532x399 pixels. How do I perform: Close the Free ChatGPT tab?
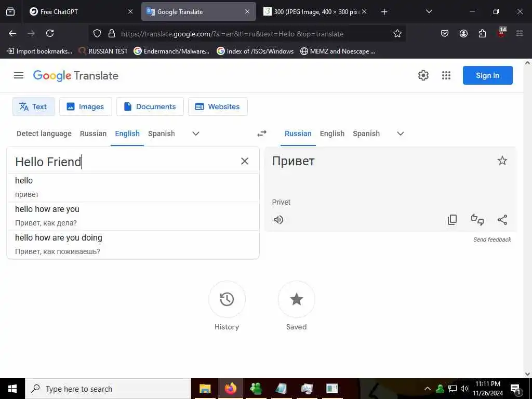[130, 11]
